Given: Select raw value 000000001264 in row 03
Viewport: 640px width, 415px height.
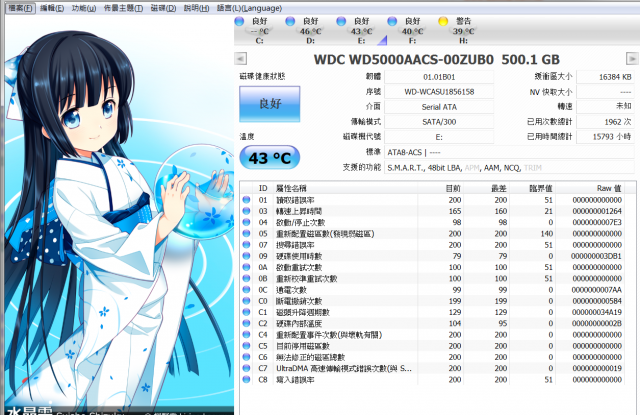Looking at the screenshot, I should pyautogui.click(x=597, y=211).
